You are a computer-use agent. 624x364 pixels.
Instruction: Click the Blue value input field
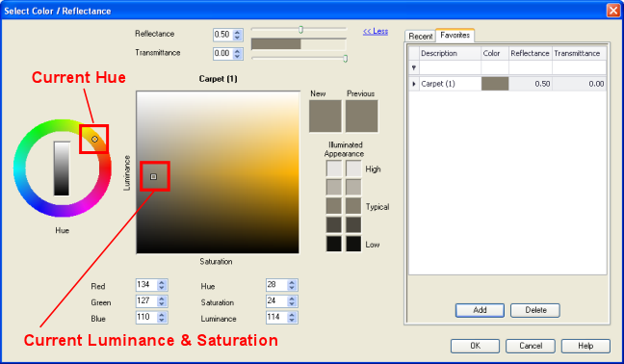tap(146, 318)
